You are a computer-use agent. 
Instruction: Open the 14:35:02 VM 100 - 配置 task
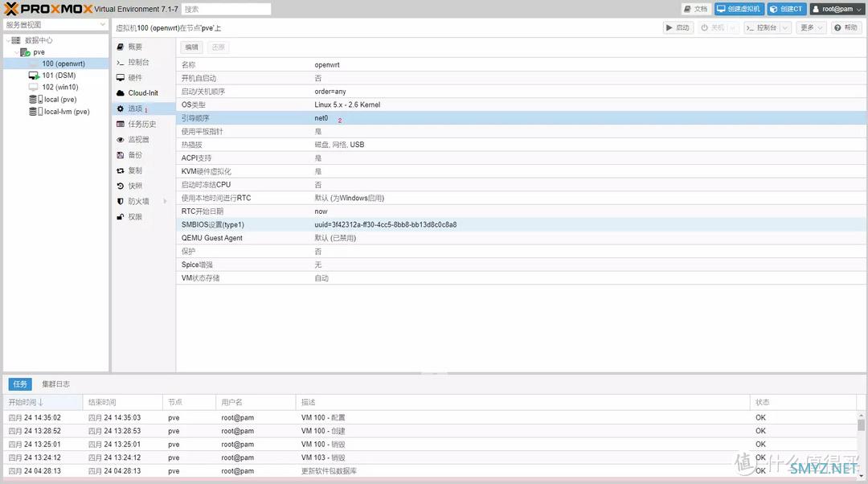coord(430,417)
